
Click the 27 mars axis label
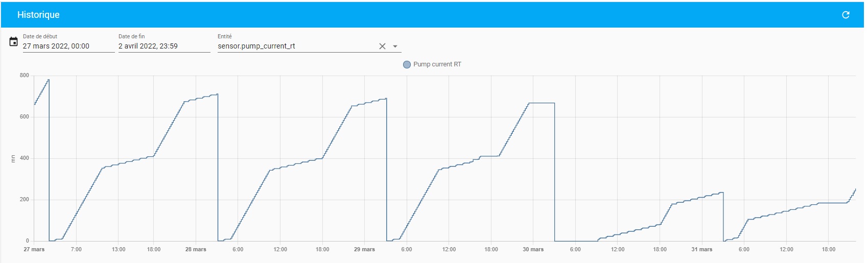pos(34,249)
